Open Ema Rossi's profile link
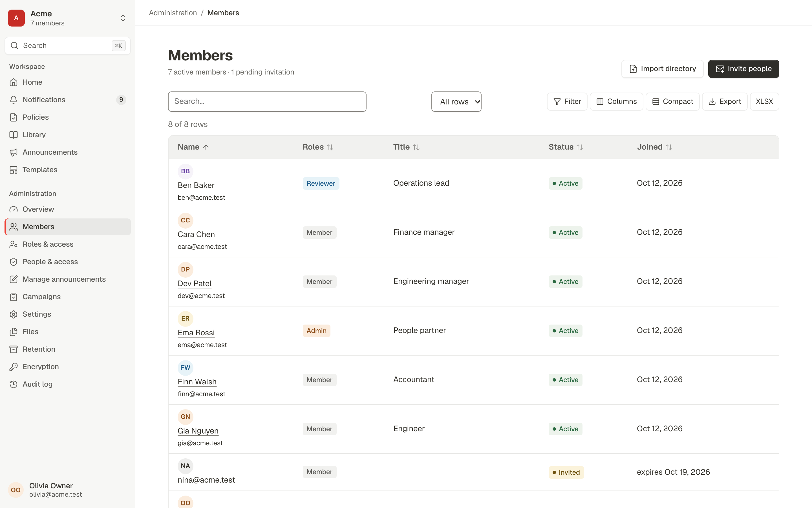This screenshot has height=508, width=812. coord(196,333)
